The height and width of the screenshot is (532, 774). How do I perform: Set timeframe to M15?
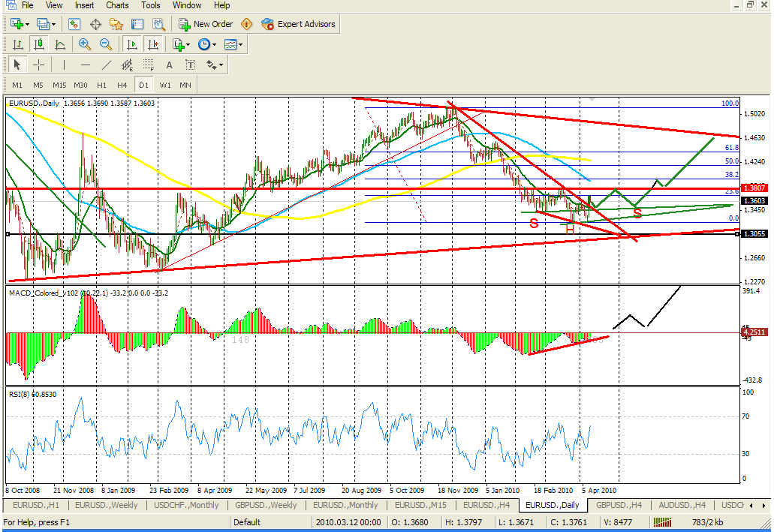(59, 85)
